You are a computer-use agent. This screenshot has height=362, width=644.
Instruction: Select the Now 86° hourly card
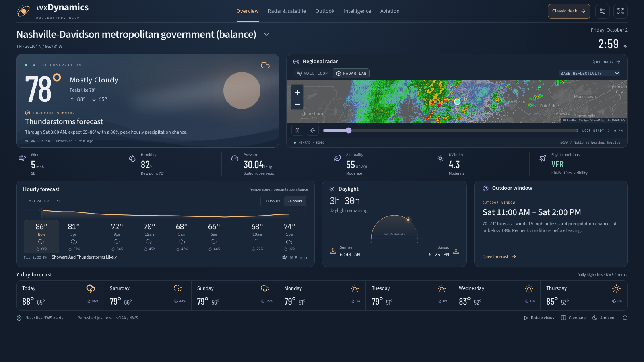(41, 237)
